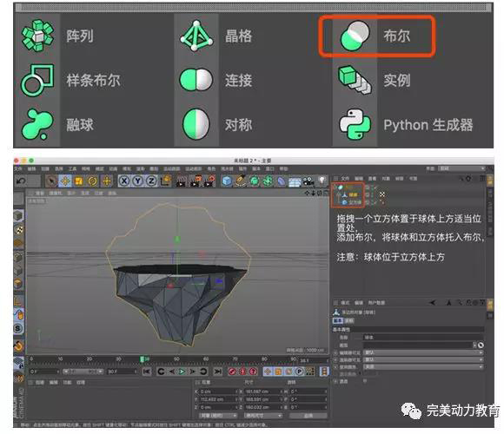
Task: Open the 文件 menu in menu bar
Action: pos(18,169)
